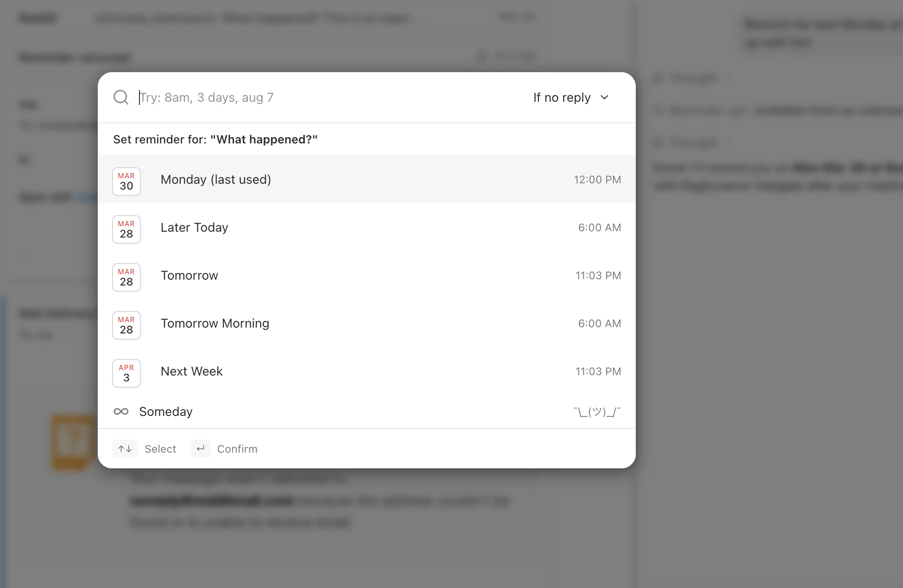This screenshot has height=588, width=903.
Task: Click the up-down arrows Select icon
Action: point(125,449)
